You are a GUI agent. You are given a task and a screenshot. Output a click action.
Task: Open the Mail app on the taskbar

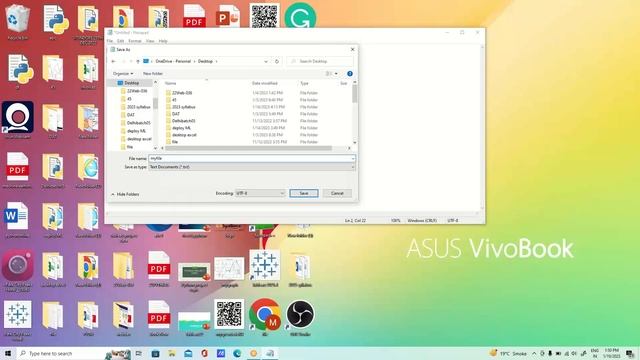[x=188, y=353]
